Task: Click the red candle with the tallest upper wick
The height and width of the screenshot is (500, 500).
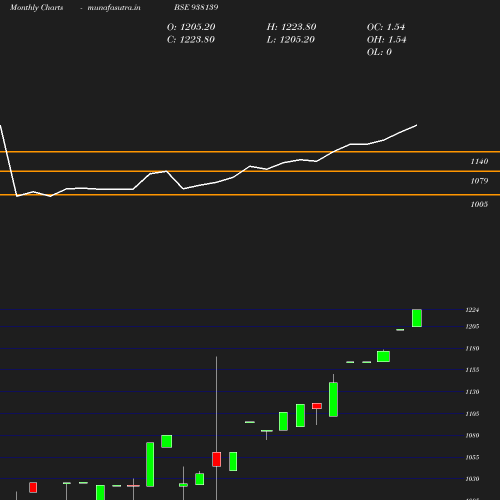Action: pyautogui.click(x=217, y=459)
